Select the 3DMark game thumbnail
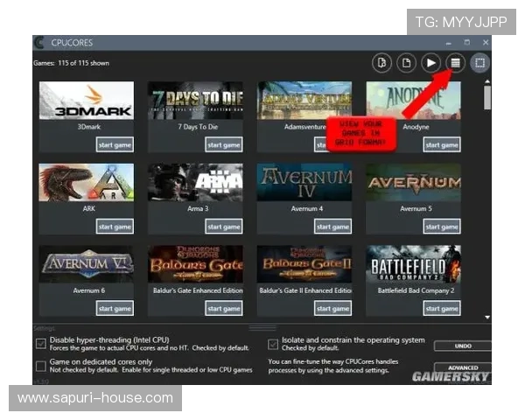The width and height of the screenshot is (525, 420). pos(86,101)
